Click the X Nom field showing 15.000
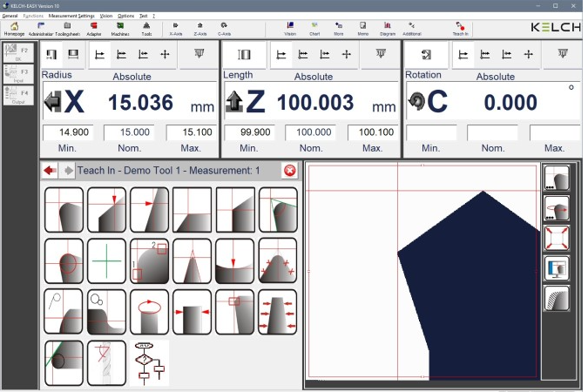The width and height of the screenshot is (588, 392). (x=129, y=132)
